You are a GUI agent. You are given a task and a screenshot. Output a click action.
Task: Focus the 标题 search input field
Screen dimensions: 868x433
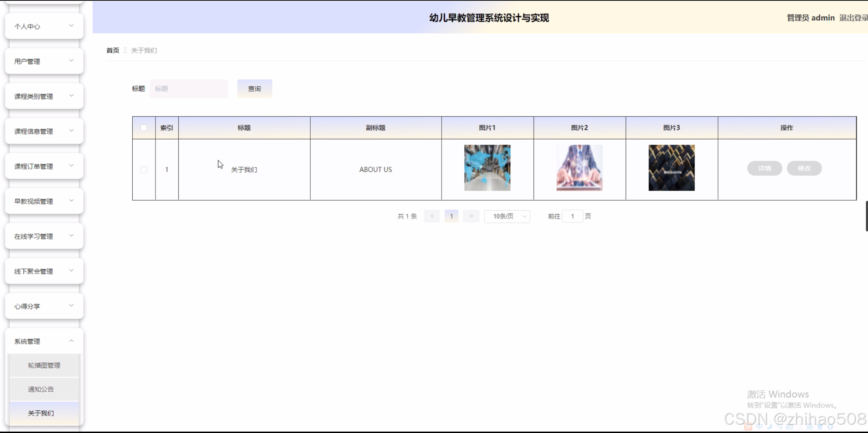[189, 89]
